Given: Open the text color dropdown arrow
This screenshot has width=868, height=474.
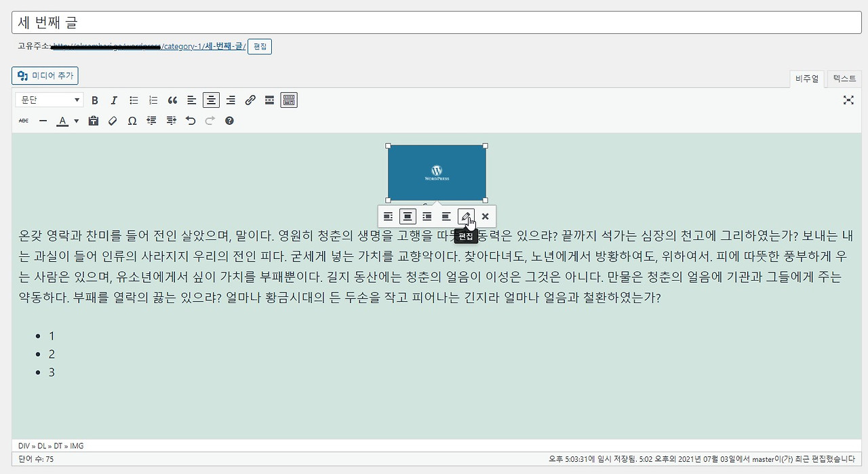Looking at the screenshot, I should 76,121.
